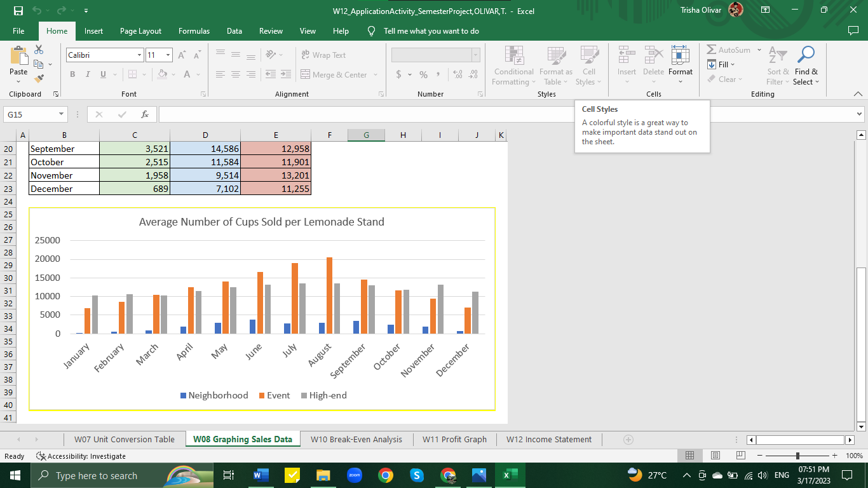Open the File menu
The image size is (868, 488).
18,30
